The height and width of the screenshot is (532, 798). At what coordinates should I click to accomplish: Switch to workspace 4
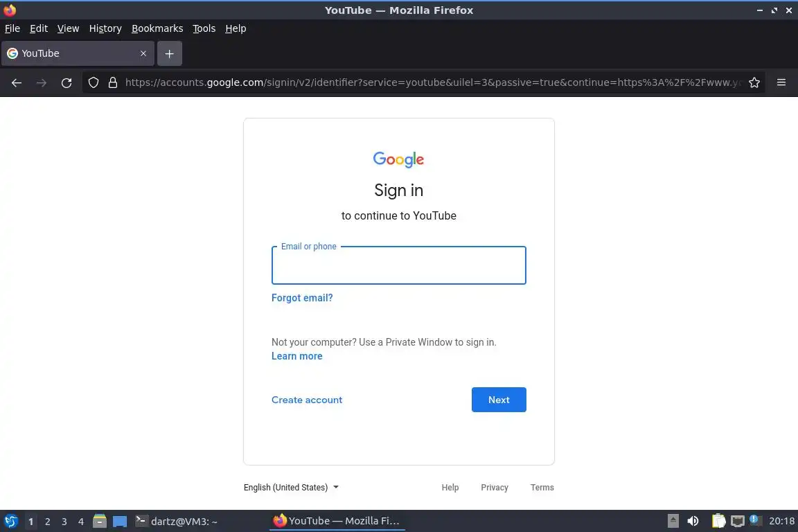click(x=80, y=522)
